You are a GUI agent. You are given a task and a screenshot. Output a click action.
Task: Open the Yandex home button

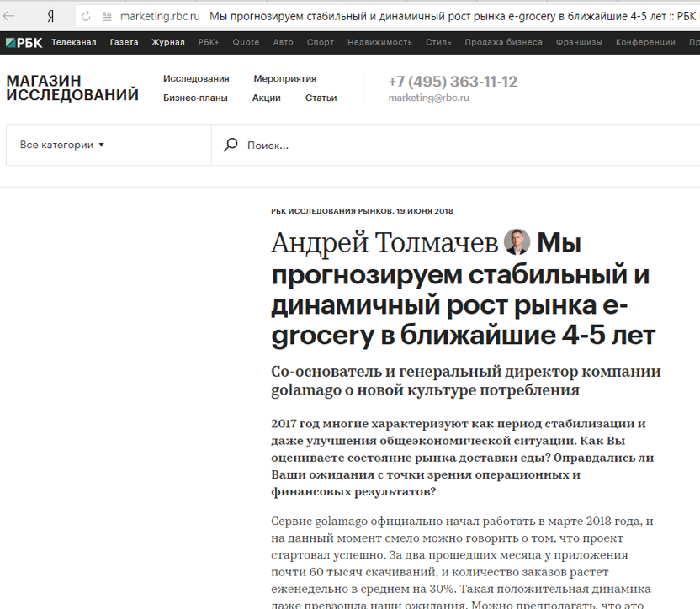click(50, 17)
